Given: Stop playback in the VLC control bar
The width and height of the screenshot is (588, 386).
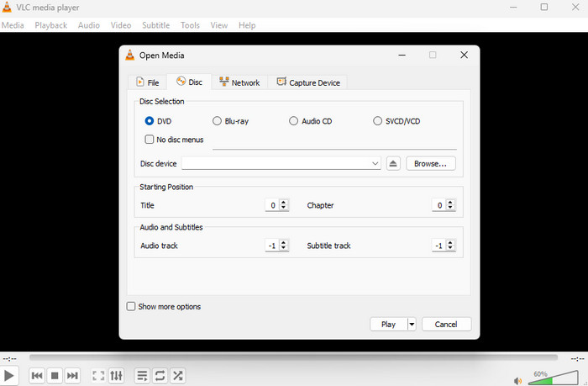Looking at the screenshot, I should [x=55, y=375].
